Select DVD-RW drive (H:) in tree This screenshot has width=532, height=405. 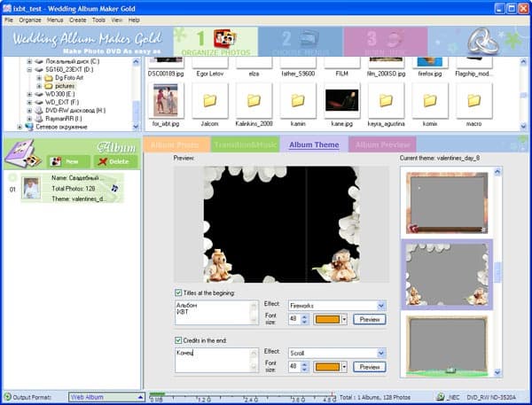[71, 110]
